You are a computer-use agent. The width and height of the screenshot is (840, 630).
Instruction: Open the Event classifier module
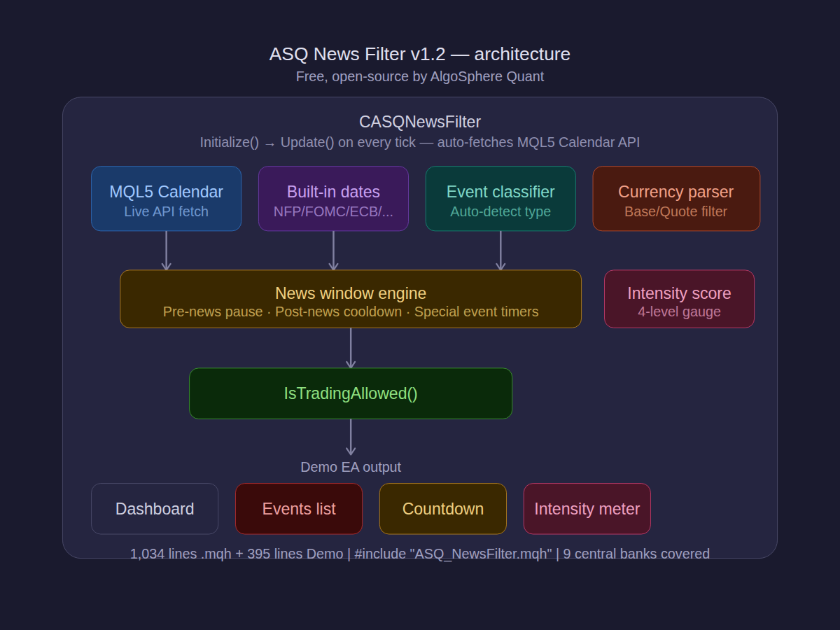click(500, 198)
